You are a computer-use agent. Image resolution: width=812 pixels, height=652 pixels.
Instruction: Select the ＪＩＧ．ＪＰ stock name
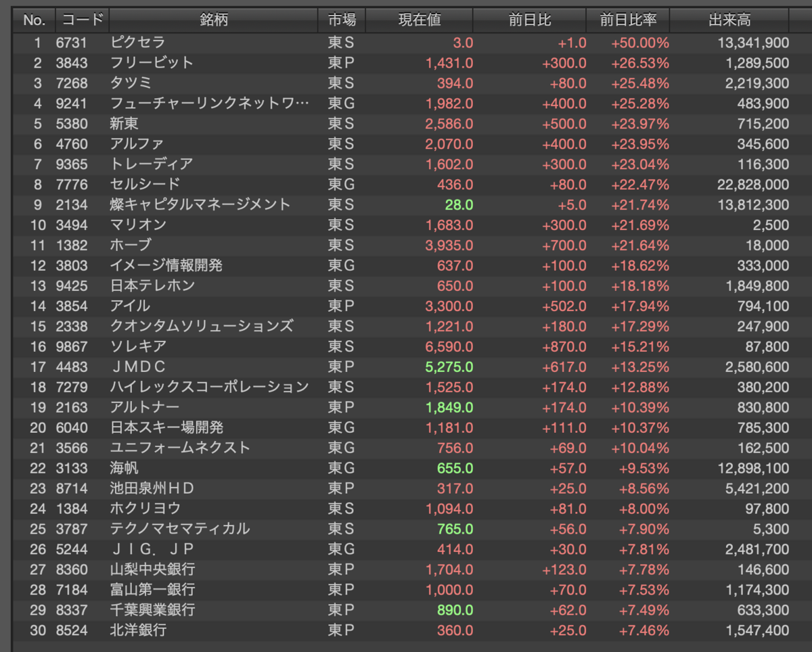(x=152, y=549)
